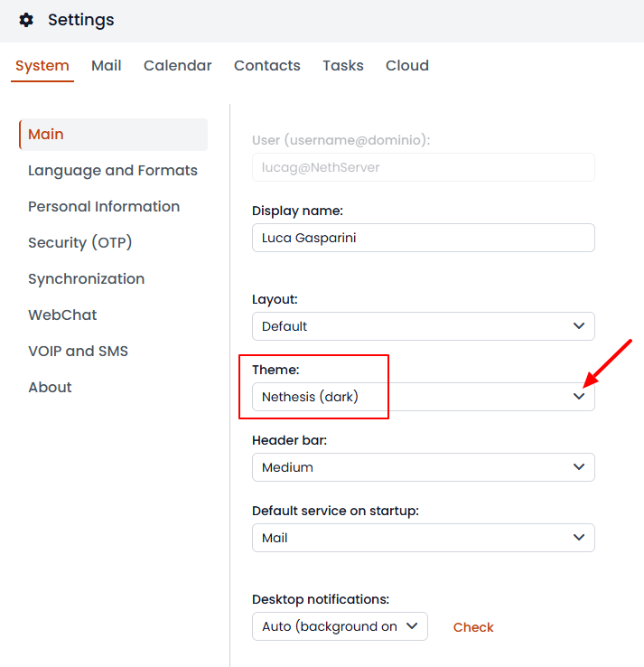Select the System tab
Image resolution: width=644 pixels, height=667 pixels.
click(42, 66)
